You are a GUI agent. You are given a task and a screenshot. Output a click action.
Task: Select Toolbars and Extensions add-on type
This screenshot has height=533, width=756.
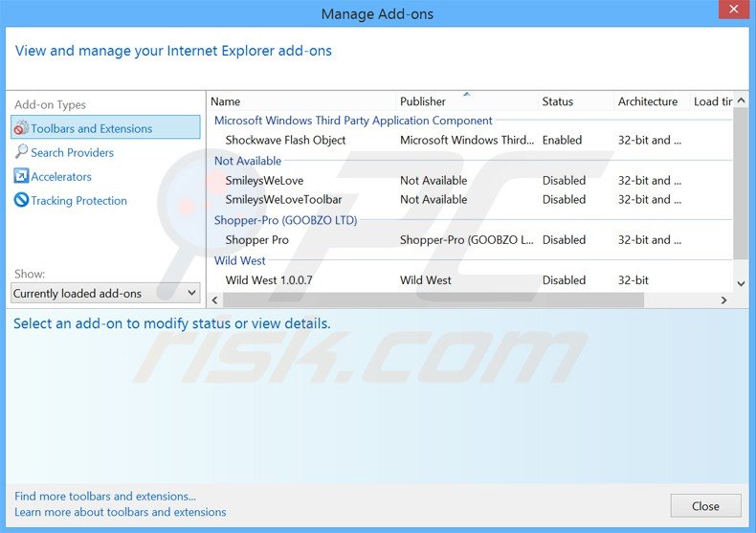[105, 127]
